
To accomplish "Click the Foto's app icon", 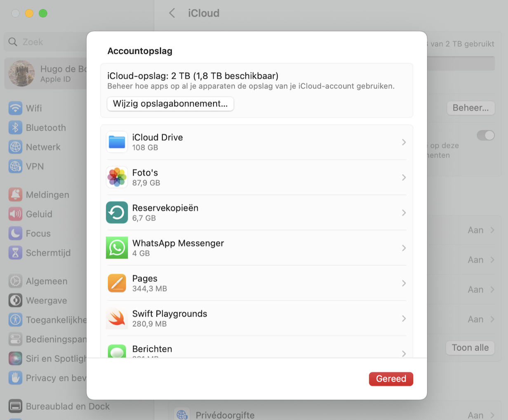I will pos(117,177).
